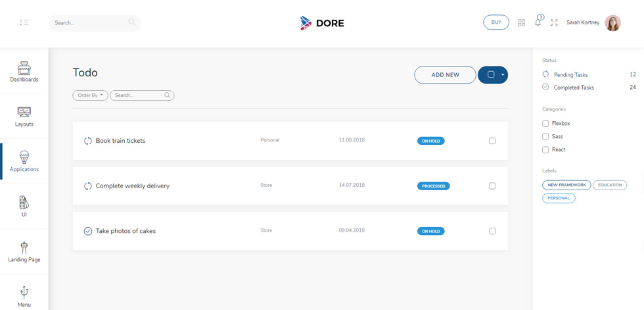Image resolution: width=644 pixels, height=310 pixels.
Task: Click Store category on Take photos of cakes
Action: (266, 230)
